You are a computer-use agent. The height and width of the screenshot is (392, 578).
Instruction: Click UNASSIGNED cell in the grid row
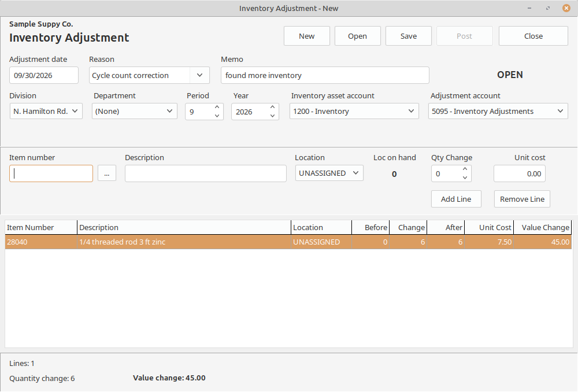(321, 242)
